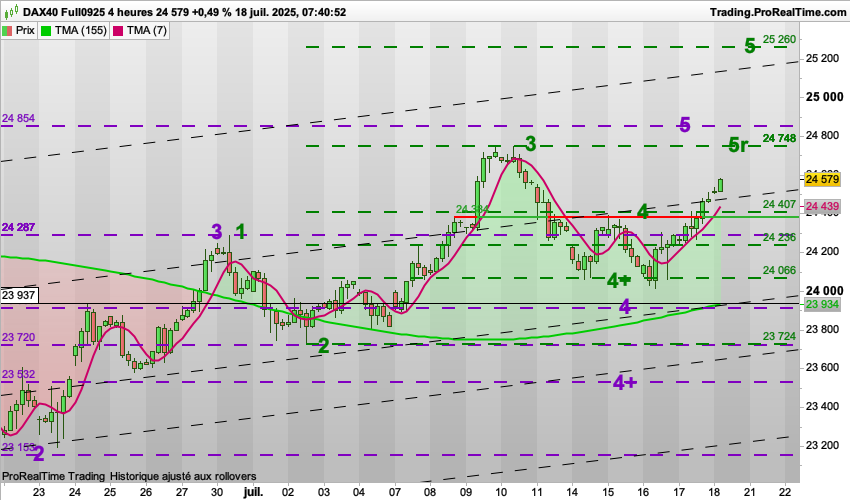The height and width of the screenshot is (500, 850).
Task: Click green wave label 5 near 25 260
Action: (x=750, y=47)
